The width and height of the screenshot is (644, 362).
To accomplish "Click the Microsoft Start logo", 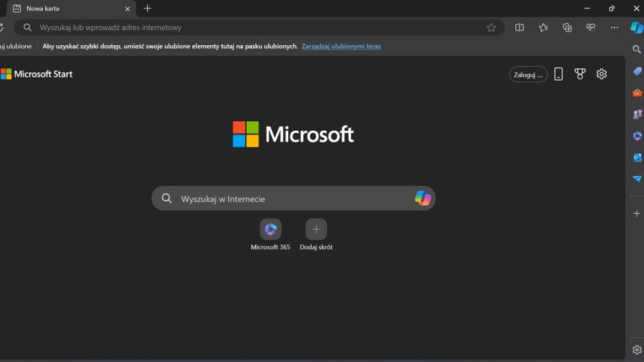I will pyautogui.click(x=37, y=74).
